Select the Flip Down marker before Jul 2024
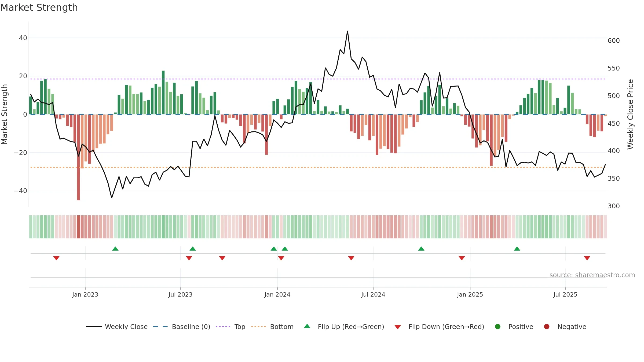Image resolution: width=644 pixels, height=362 pixels. tap(351, 258)
